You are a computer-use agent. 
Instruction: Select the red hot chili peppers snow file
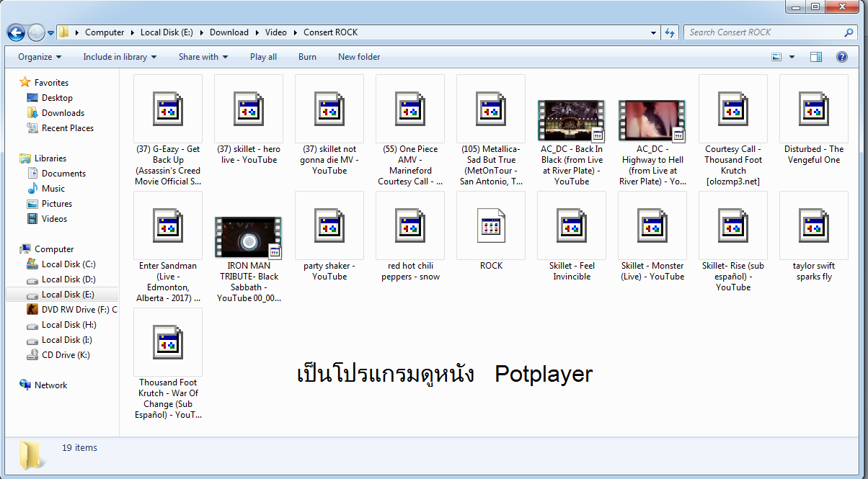coord(410,236)
